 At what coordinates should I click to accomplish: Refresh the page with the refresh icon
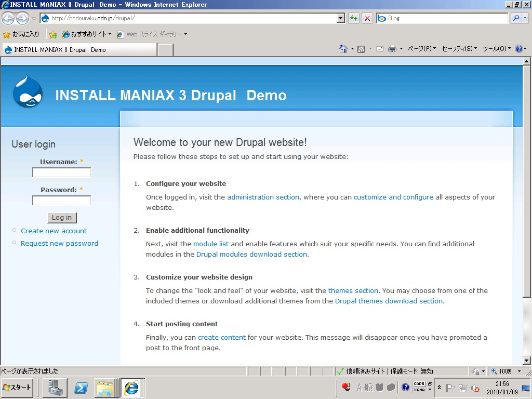point(353,18)
